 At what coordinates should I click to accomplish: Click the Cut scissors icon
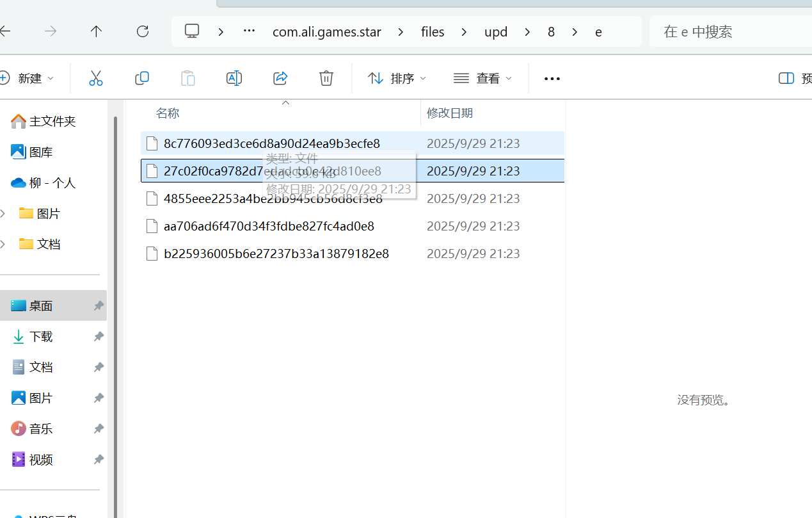[x=95, y=78]
